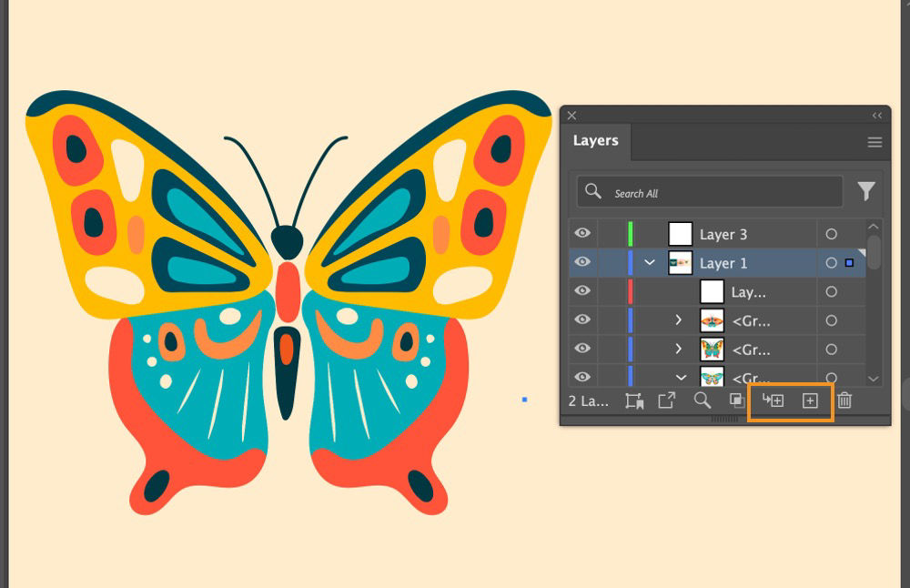The height and width of the screenshot is (588, 910).
Task: Collapse the Layers panel to icons
Action: click(x=876, y=116)
